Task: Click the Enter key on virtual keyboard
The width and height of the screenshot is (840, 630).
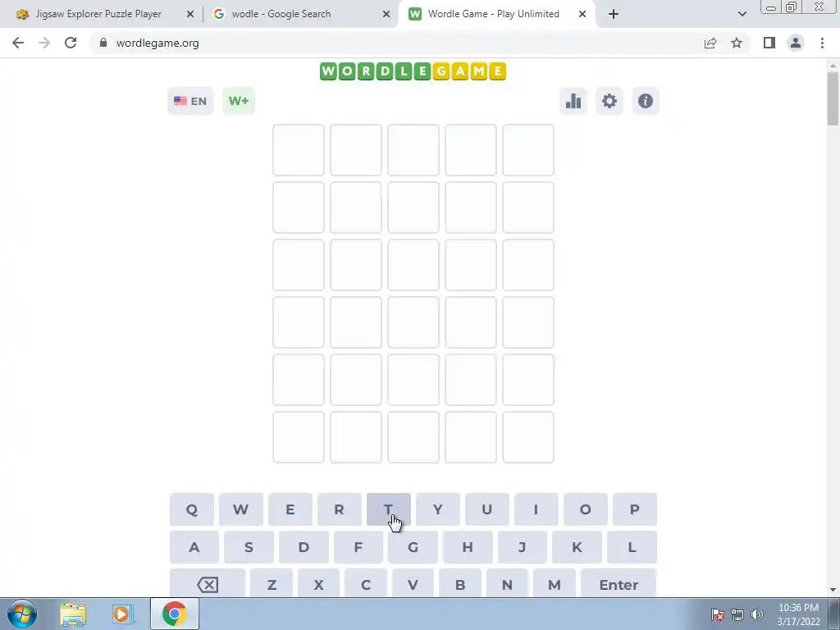Action: click(x=619, y=584)
